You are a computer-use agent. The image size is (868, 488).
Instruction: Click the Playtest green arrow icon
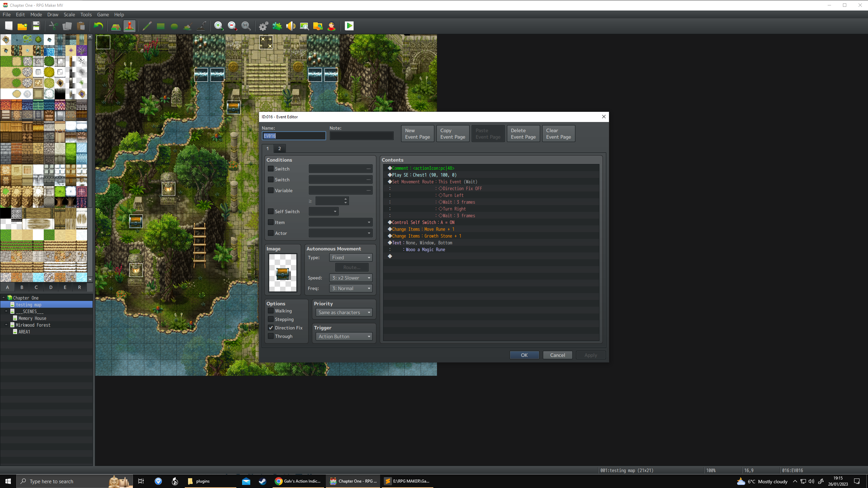[349, 26]
